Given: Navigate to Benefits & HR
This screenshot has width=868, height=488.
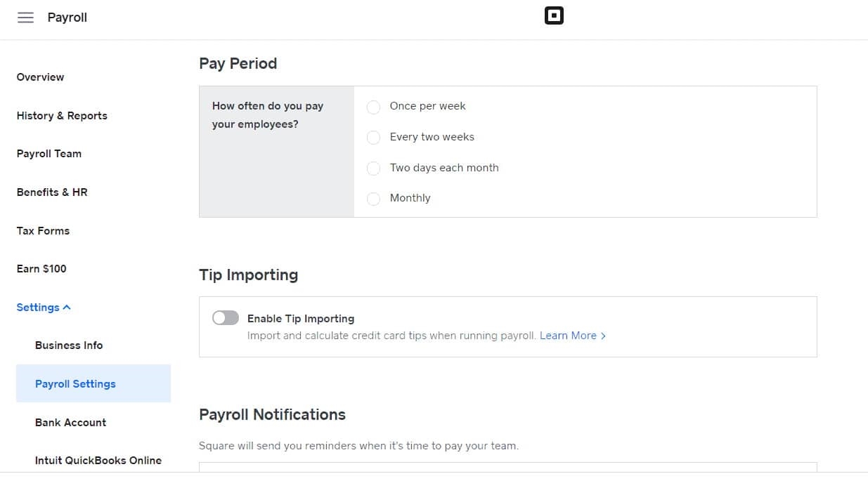Looking at the screenshot, I should (x=52, y=192).
